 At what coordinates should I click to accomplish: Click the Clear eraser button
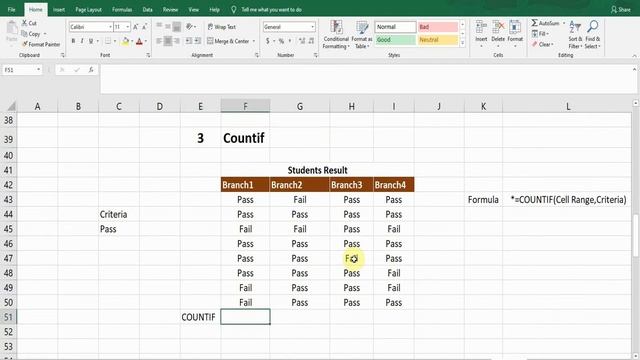coord(542,44)
